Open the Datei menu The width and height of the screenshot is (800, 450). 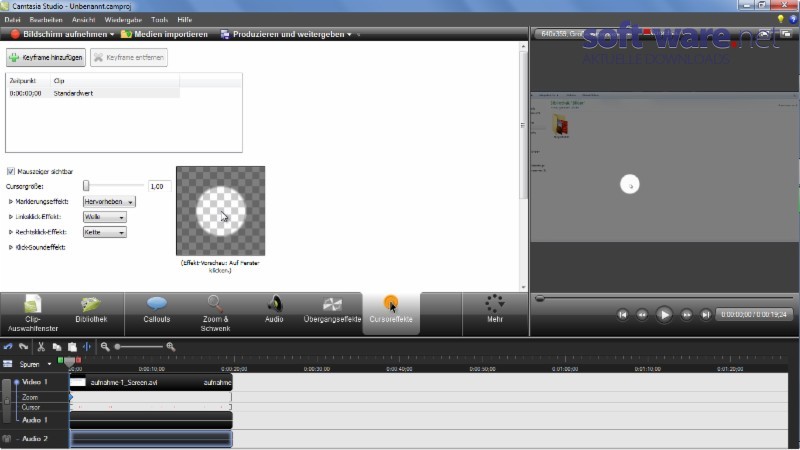pos(12,20)
